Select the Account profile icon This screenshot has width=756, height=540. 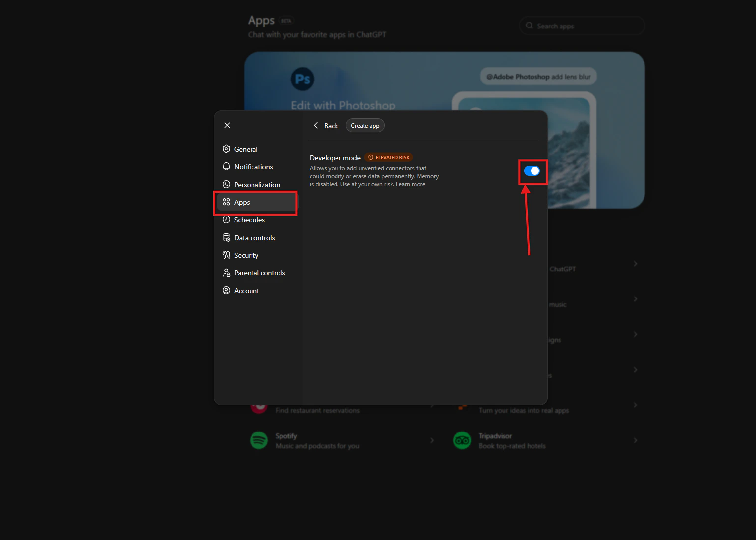[226, 290]
